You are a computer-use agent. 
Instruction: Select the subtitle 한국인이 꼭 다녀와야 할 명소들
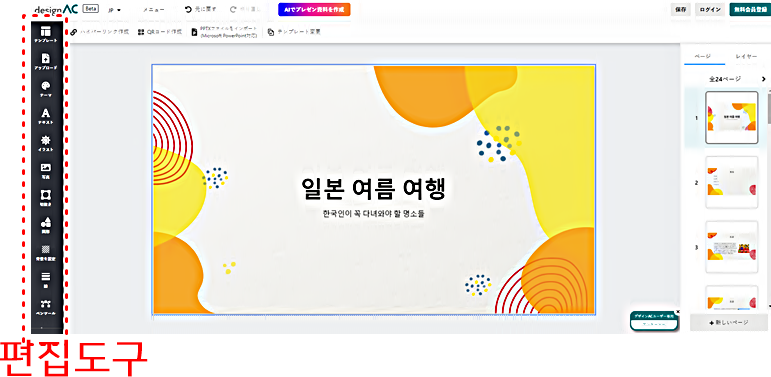click(373, 214)
